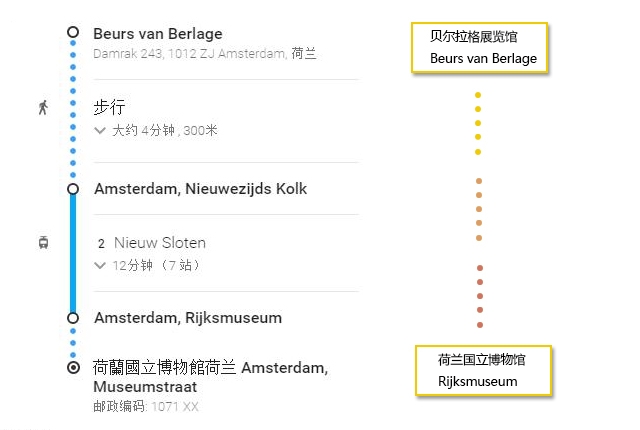The height and width of the screenshot is (430, 640).
Task: Select the Amsterdam, Rijksmuseum stop circle marker
Action: [x=73, y=318]
